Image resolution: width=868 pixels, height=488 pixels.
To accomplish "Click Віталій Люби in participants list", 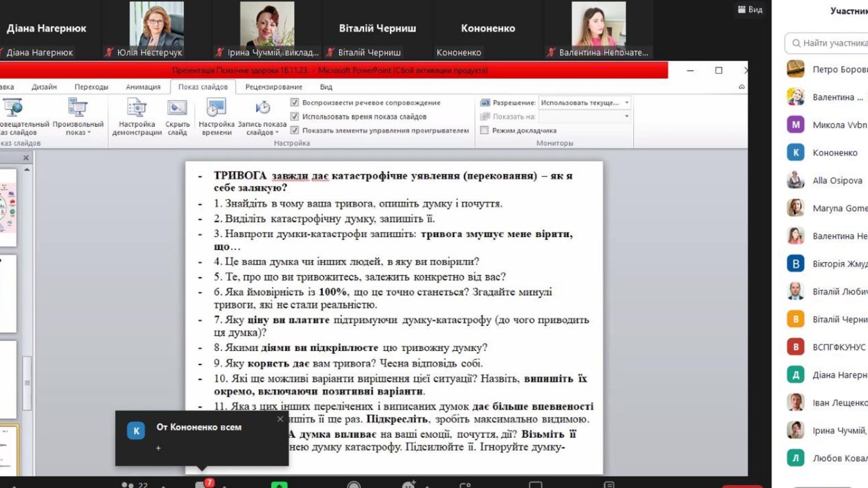I will [840, 291].
